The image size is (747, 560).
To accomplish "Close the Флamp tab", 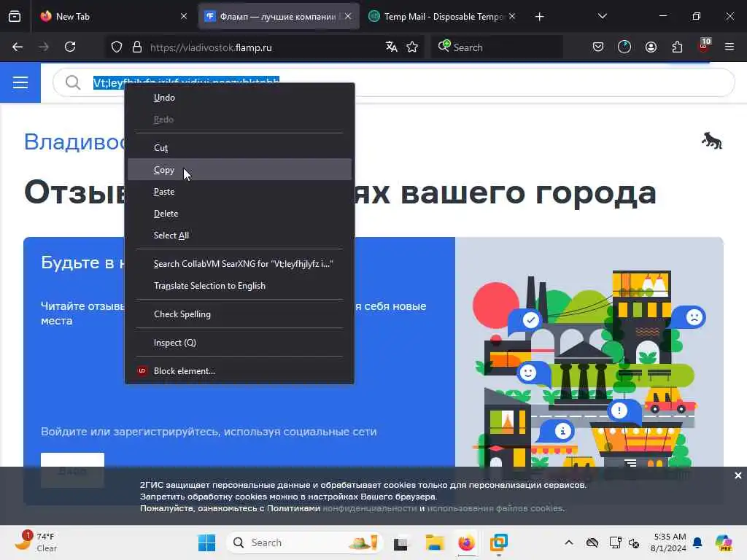I will coord(348,16).
